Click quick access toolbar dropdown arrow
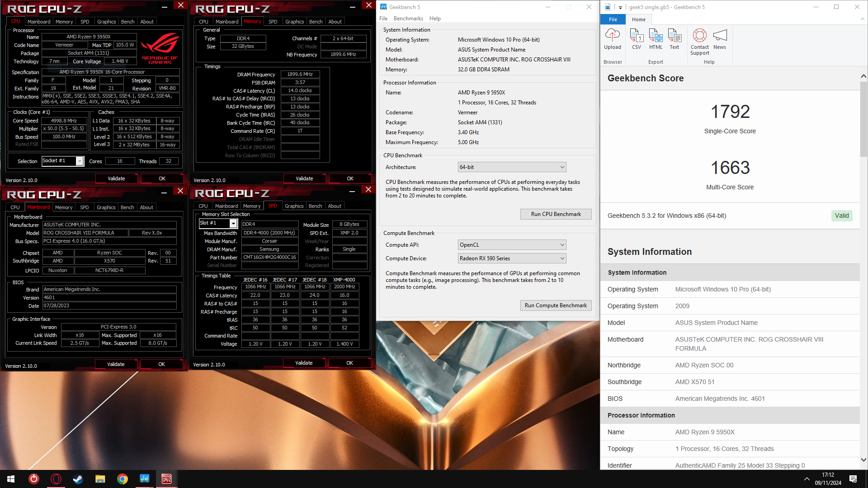 pyautogui.click(x=620, y=7)
